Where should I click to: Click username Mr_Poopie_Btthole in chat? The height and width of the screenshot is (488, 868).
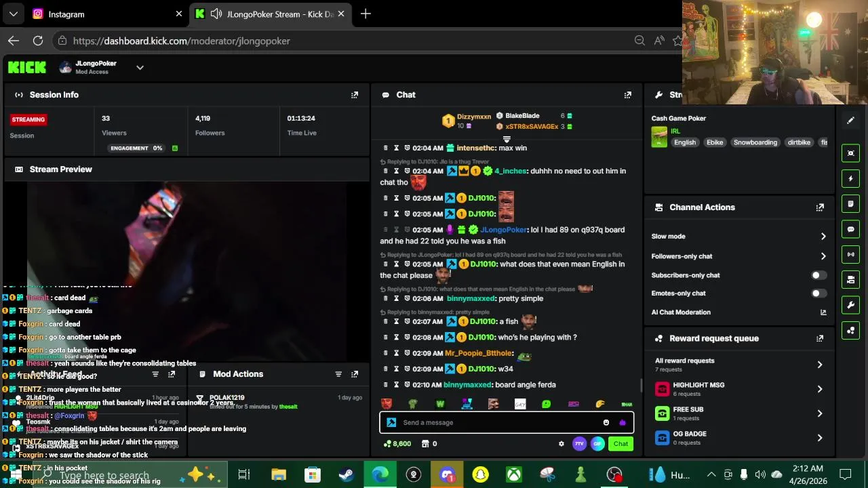pyautogui.click(x=479, y=353)
